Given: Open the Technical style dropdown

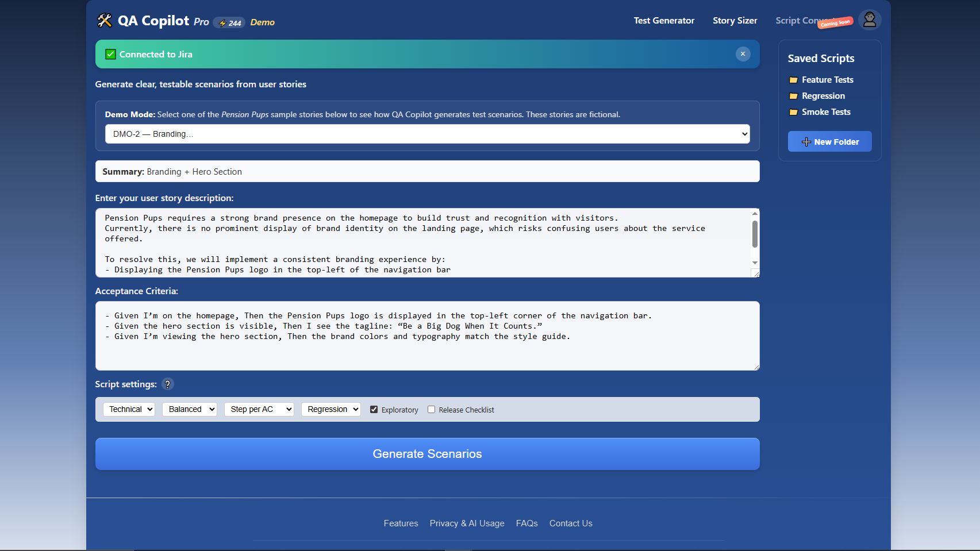Looking at the screenshot, I should (x=129, y=409).
